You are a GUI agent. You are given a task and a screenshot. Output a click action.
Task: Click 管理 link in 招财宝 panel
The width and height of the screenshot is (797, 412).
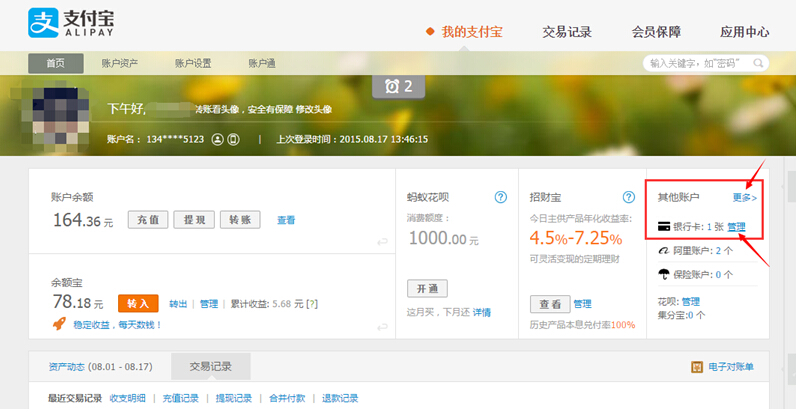pyautogui.click(x=583, y=304)
